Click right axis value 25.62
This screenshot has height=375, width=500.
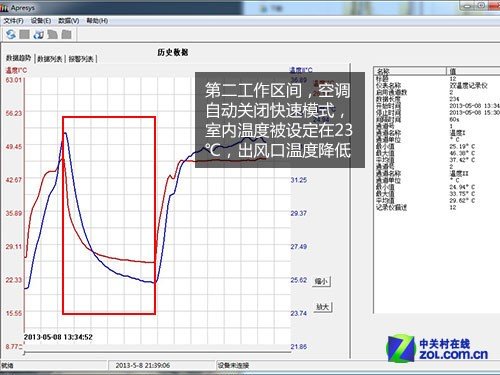299,280
